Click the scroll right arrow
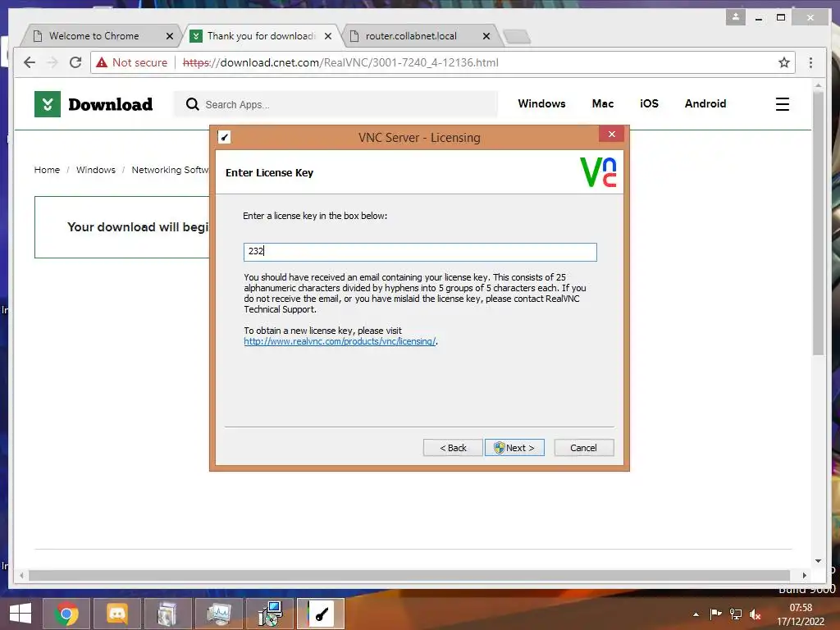The width and height of the screenshot is (840, 630). 804,575
